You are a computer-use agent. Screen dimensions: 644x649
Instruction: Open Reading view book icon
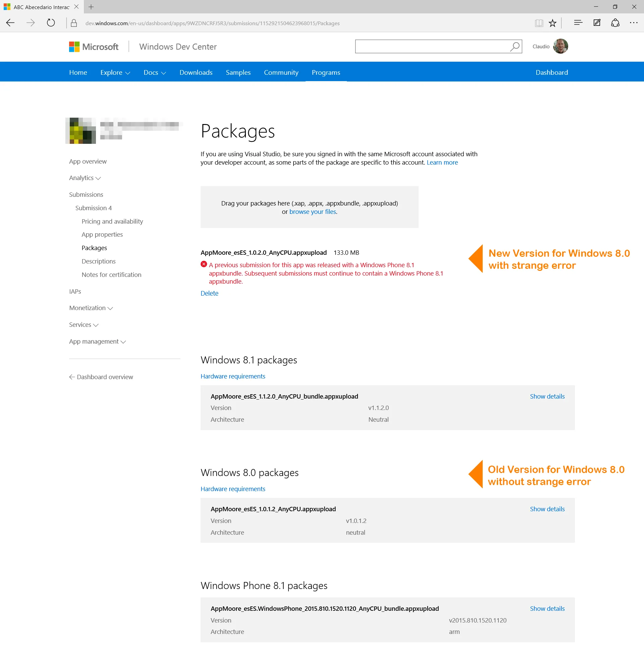pyautogui.click(x=539, y=23)
